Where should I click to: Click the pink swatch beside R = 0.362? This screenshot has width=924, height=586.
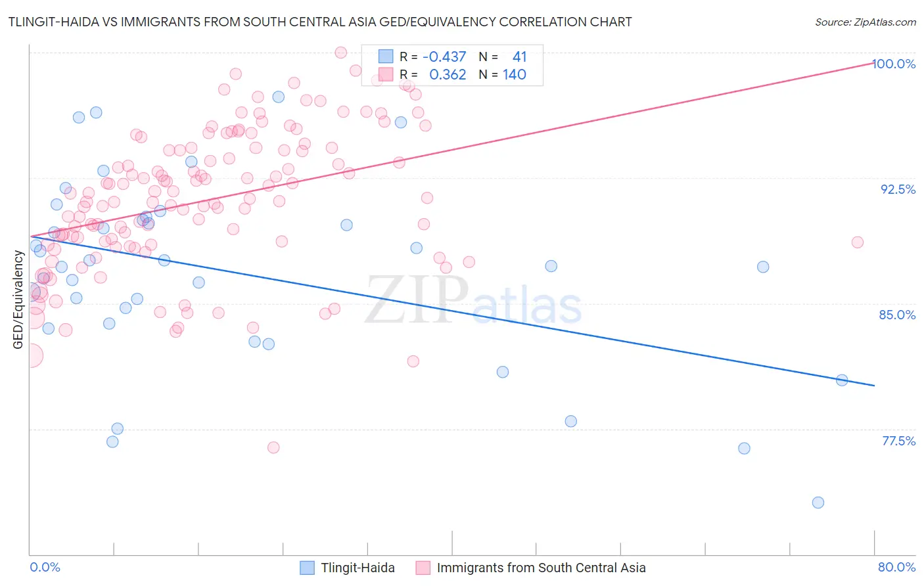385,74
